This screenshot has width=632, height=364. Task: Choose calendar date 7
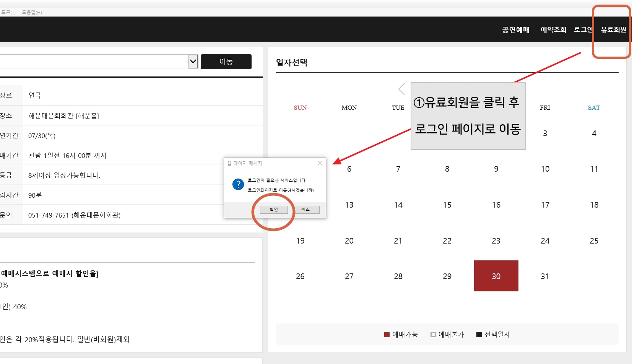(x=398, y=169)
